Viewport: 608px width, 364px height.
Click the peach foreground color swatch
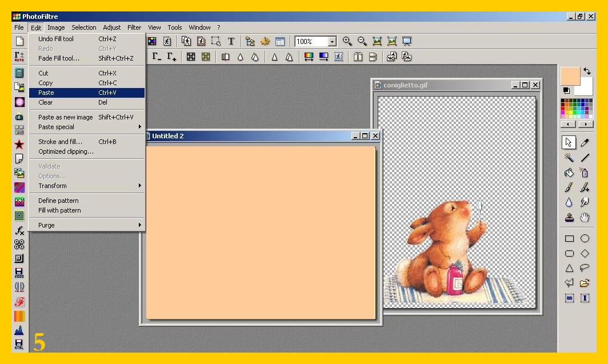[569, 75]
